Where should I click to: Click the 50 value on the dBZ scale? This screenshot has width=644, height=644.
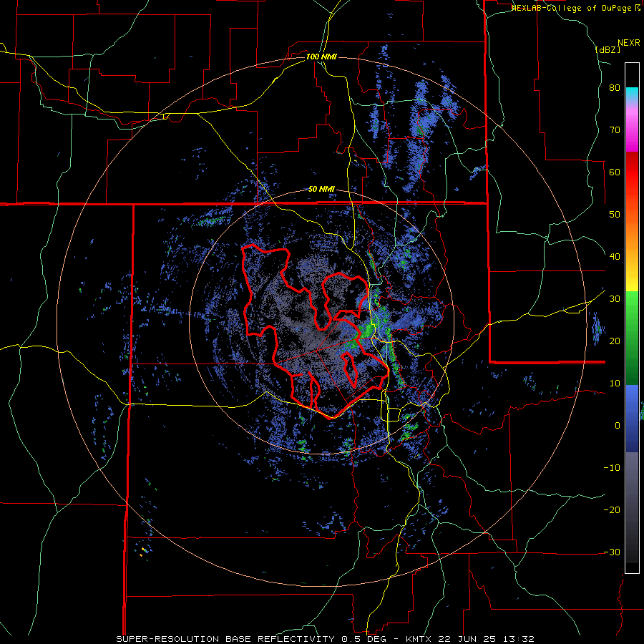[x=615, y=215]
